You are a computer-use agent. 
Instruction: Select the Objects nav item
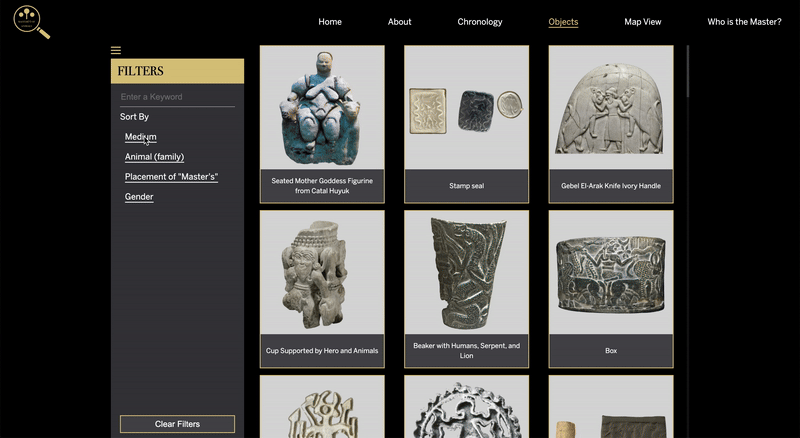coord(563,22)
